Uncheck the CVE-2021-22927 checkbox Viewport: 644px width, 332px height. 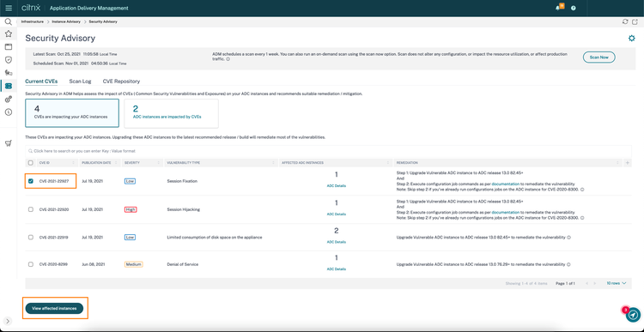tap(30, 181)
